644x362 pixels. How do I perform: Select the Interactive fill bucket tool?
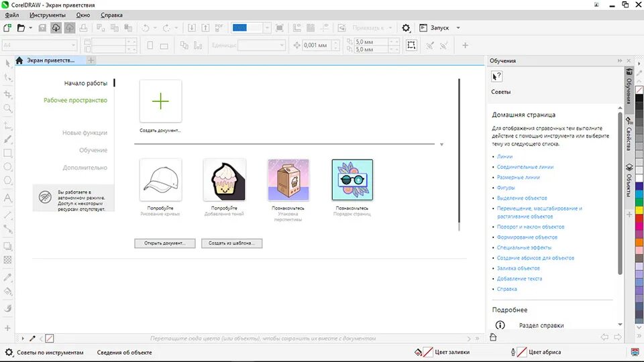[x=8, y=292]
